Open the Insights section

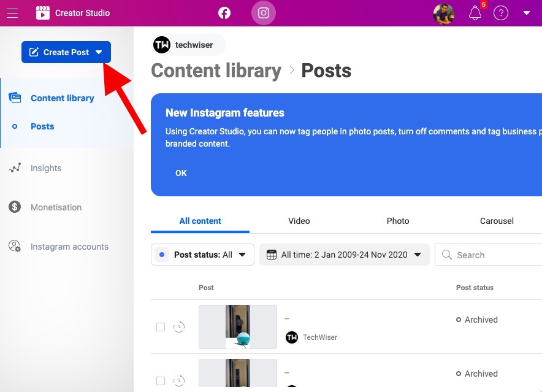46,168
